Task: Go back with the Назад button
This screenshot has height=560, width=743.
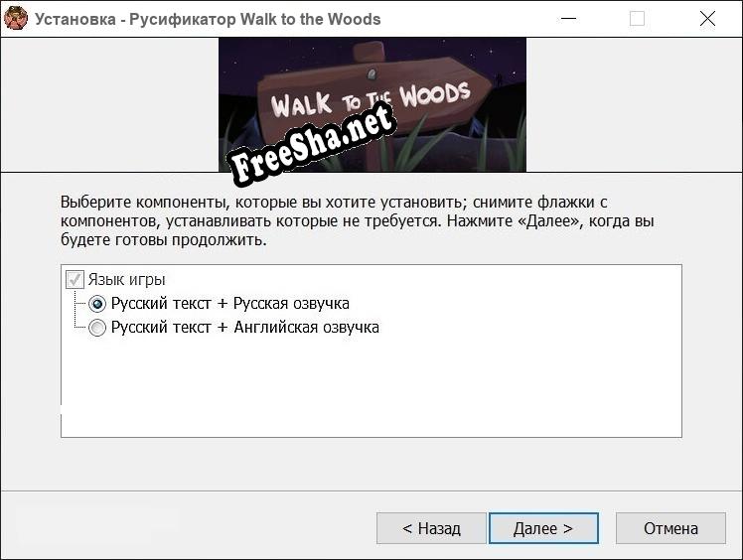Action: pos(431,528)
